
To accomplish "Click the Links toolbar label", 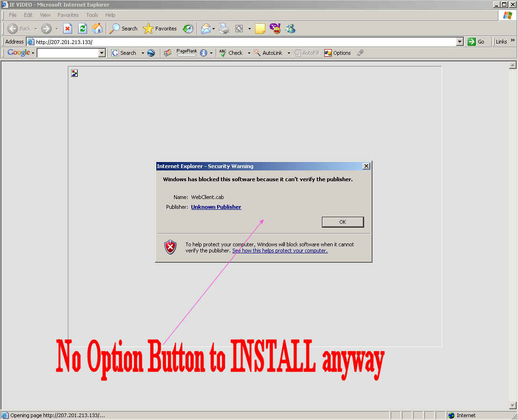I will tap(501, 42).
